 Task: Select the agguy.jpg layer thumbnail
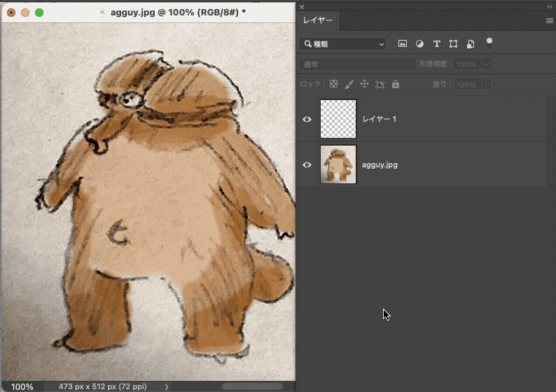pos(338,164)
